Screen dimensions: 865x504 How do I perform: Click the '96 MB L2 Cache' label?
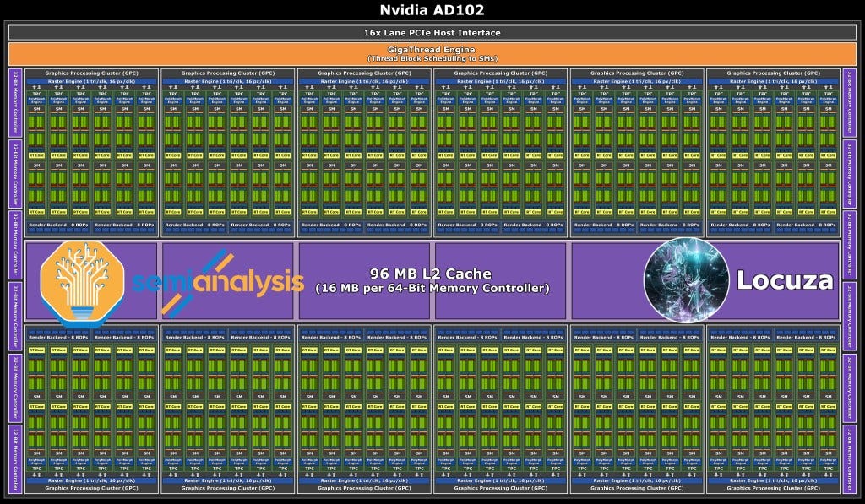pos(431,274)
